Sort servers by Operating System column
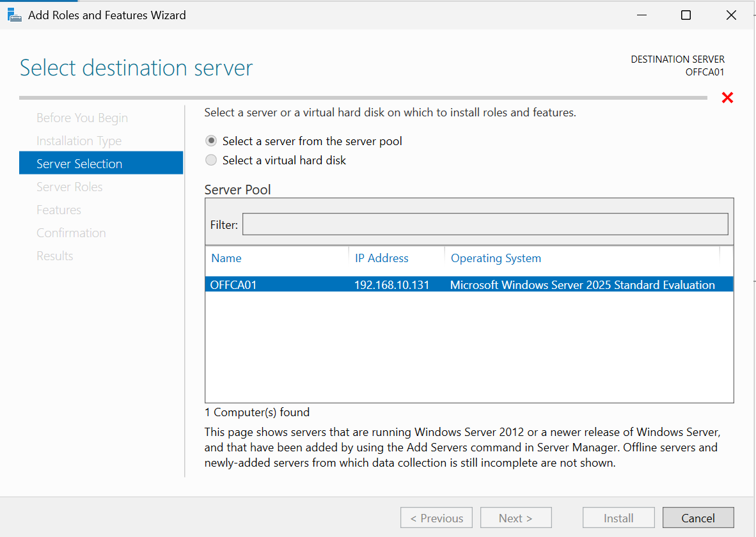This screenshot has height=537, width=756. point(496,258)
